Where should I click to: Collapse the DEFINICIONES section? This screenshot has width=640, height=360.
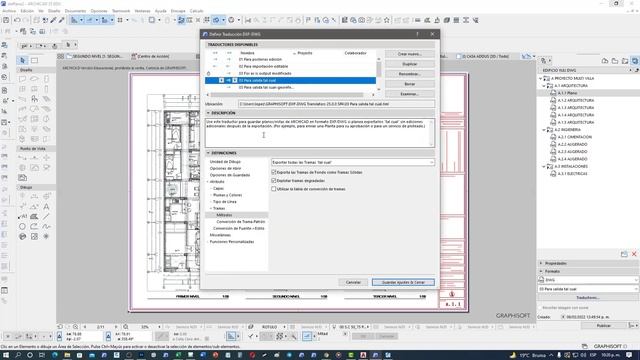pos(208,153)
